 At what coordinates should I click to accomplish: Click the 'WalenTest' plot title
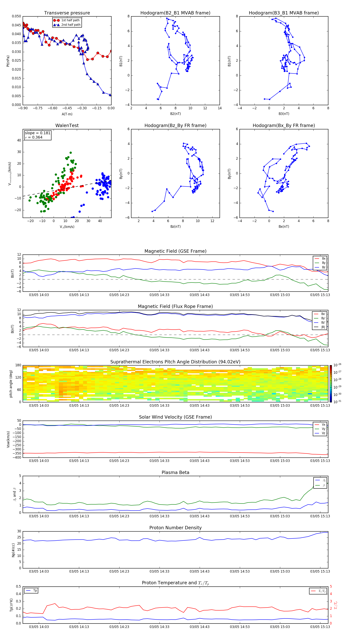[67, 125]
